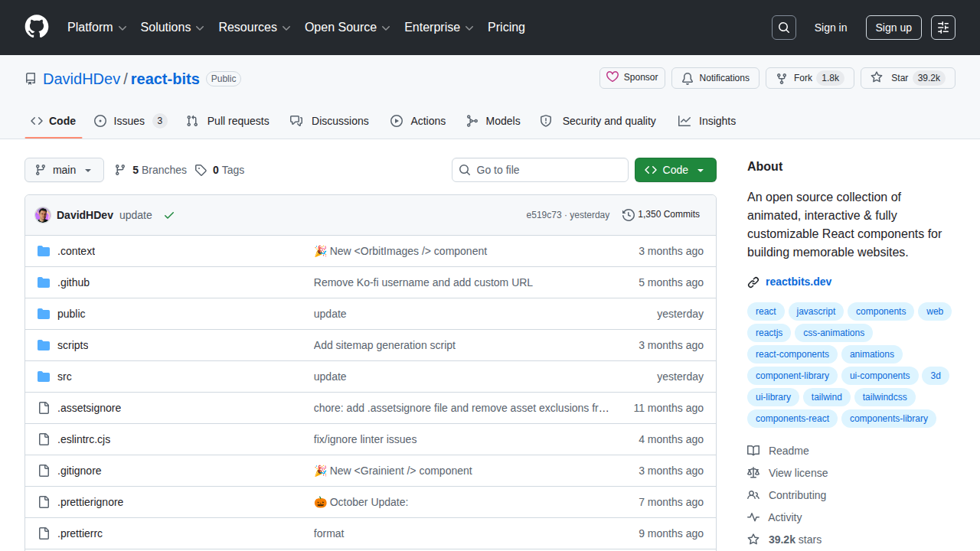Open the react-bits repository title link

165,79
